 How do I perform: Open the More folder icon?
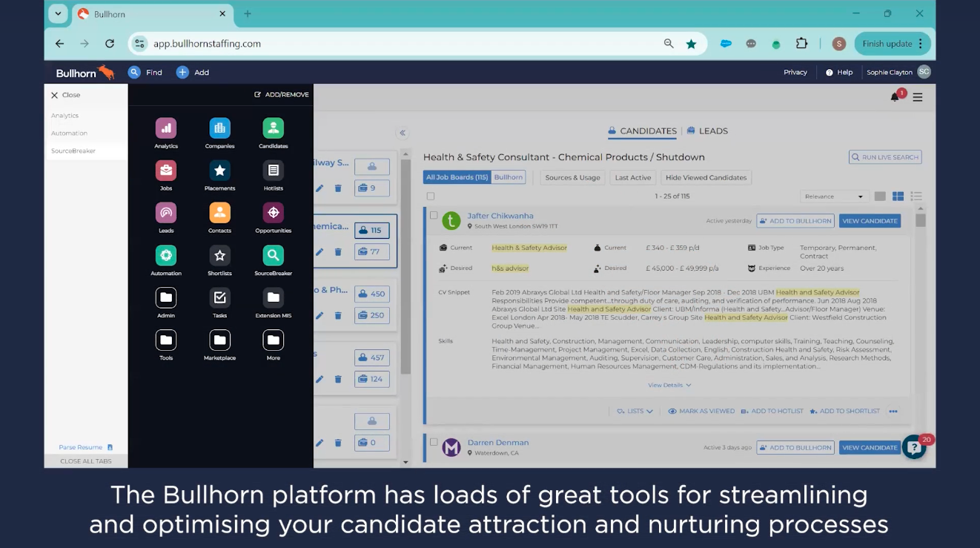point(274,340)
